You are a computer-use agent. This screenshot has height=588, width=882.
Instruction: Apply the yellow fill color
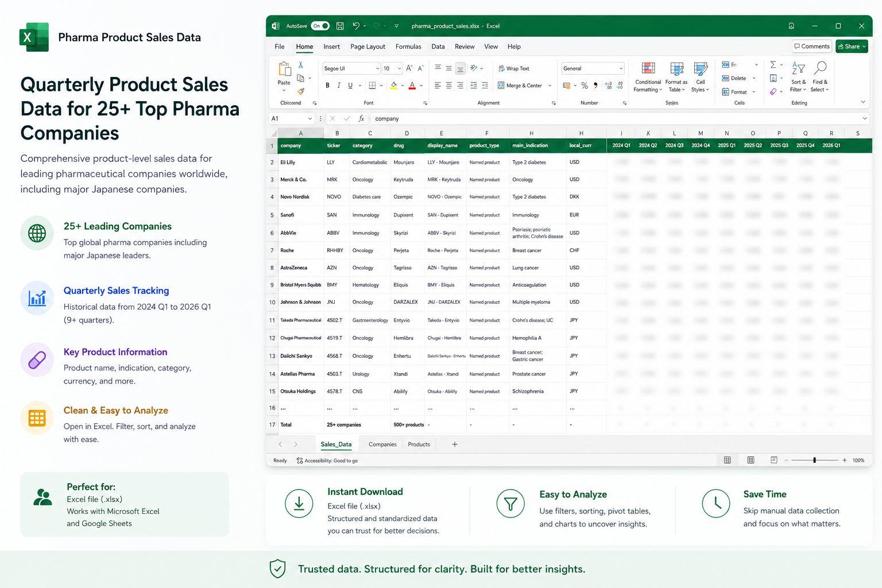[x=394, y=86]
